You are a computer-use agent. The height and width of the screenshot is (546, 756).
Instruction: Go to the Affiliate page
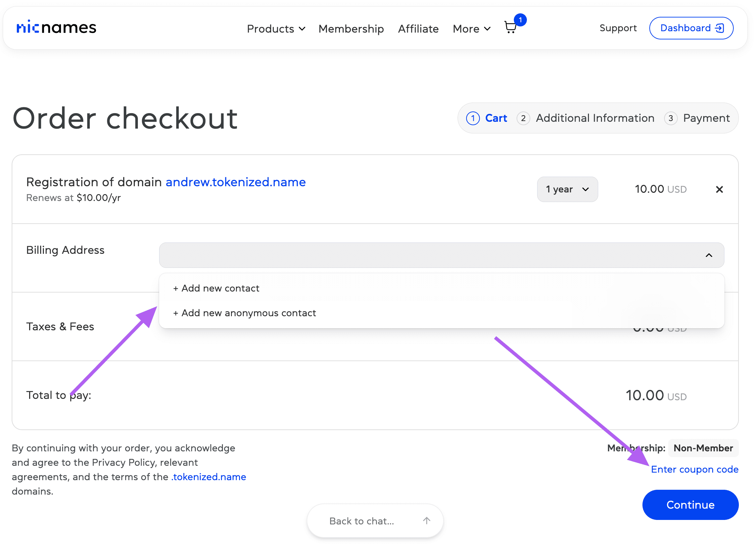[x=418, y=28]
